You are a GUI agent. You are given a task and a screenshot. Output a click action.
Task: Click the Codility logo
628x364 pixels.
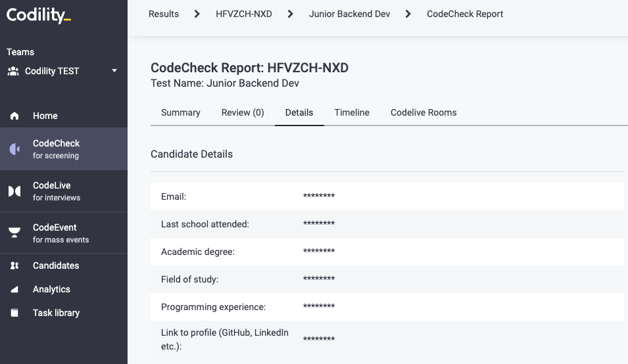click(x=38, y=16)
